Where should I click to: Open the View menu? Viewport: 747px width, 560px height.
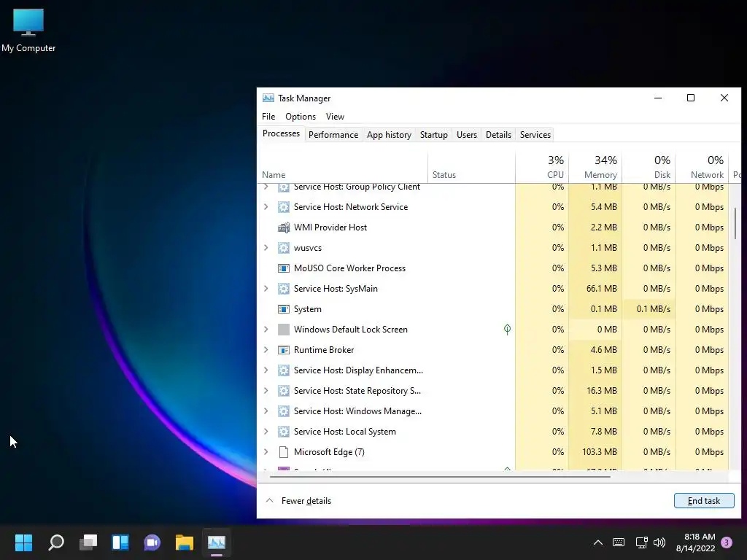pos(335,117)
